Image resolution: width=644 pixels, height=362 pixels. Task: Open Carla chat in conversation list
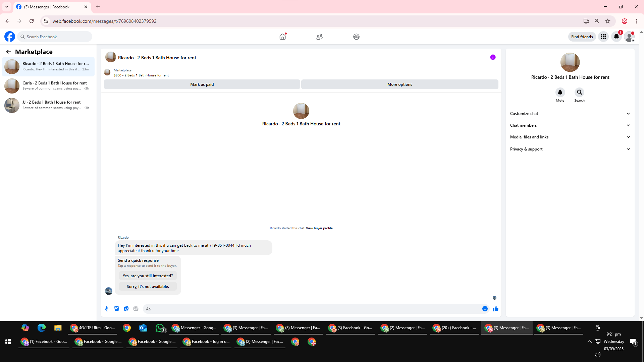[48, 86]
